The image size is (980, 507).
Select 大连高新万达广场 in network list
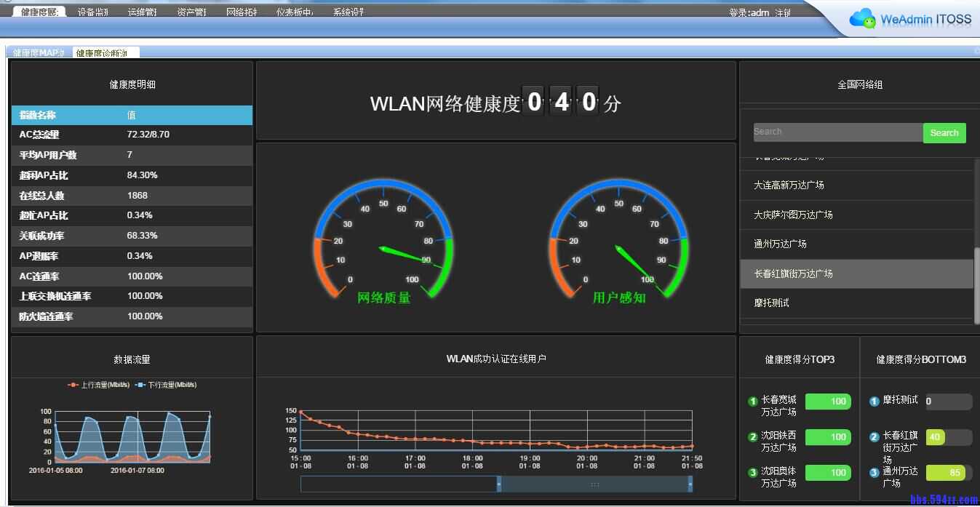pos(789,185)
